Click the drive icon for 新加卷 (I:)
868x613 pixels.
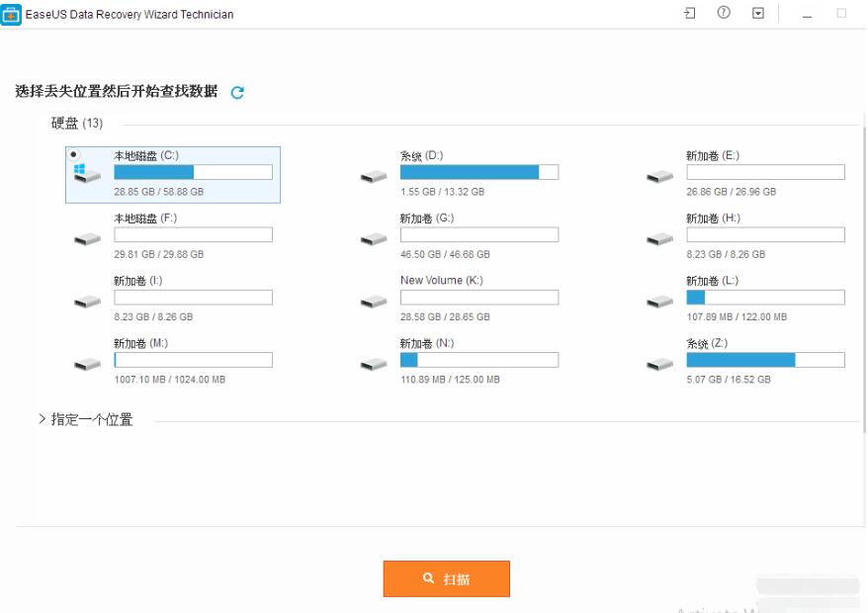[x=87, y=302]
